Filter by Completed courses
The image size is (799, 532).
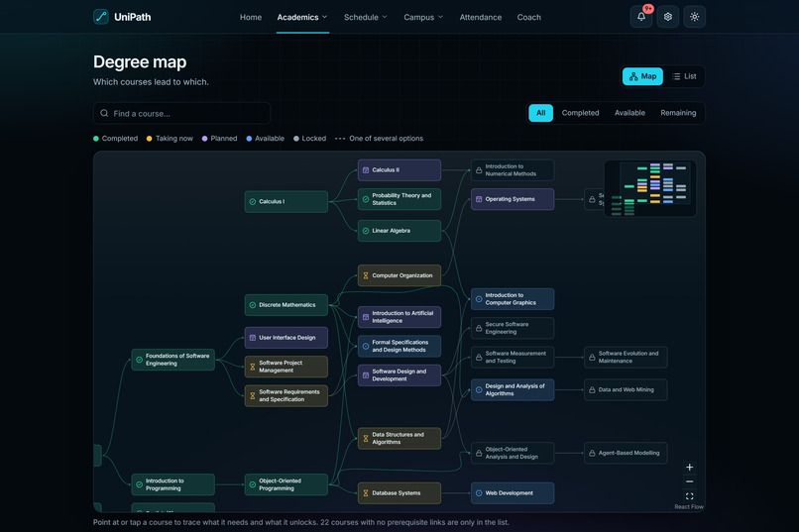[x=580, y=113]
